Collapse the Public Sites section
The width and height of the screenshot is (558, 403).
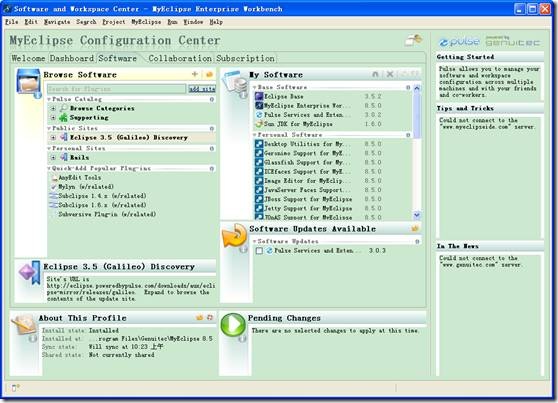[49, 128]
